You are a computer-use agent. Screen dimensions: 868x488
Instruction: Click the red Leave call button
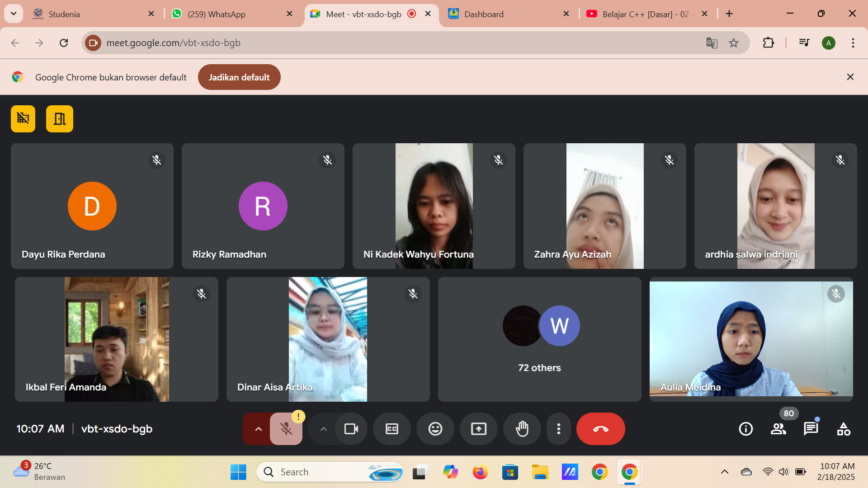(600, 429)
